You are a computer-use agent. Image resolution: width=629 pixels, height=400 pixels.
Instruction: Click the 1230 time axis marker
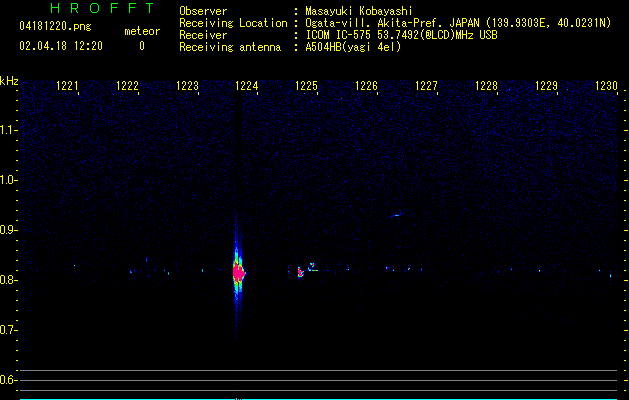coord(606,86)
